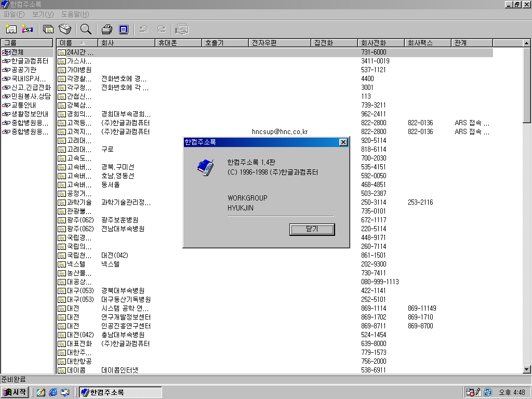Select the 24시간 ... entry row
The height and width of the screenshot is (399, 532).
(x=275, y=52)
